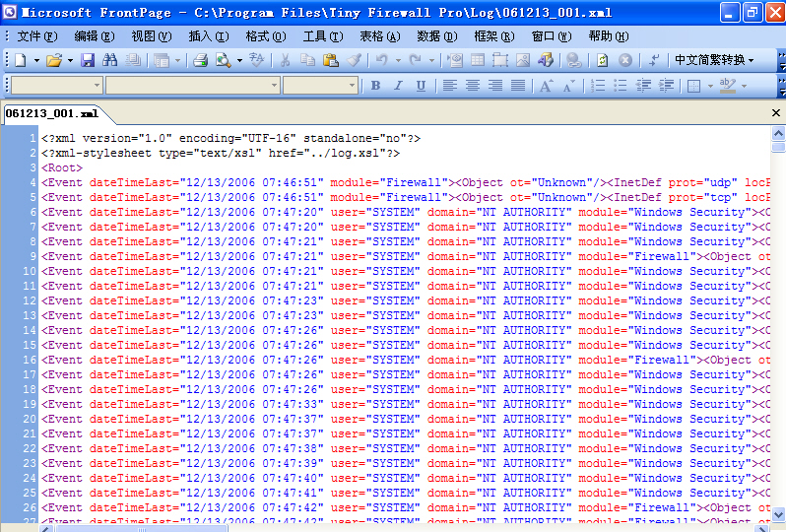Click the Refresh page icon

point(602,61)
